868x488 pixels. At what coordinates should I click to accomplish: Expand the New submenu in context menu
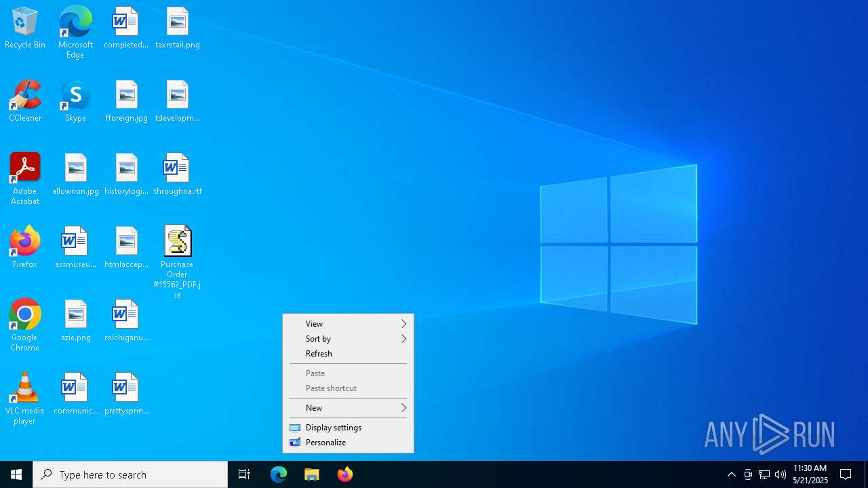[x=348, y=408]
